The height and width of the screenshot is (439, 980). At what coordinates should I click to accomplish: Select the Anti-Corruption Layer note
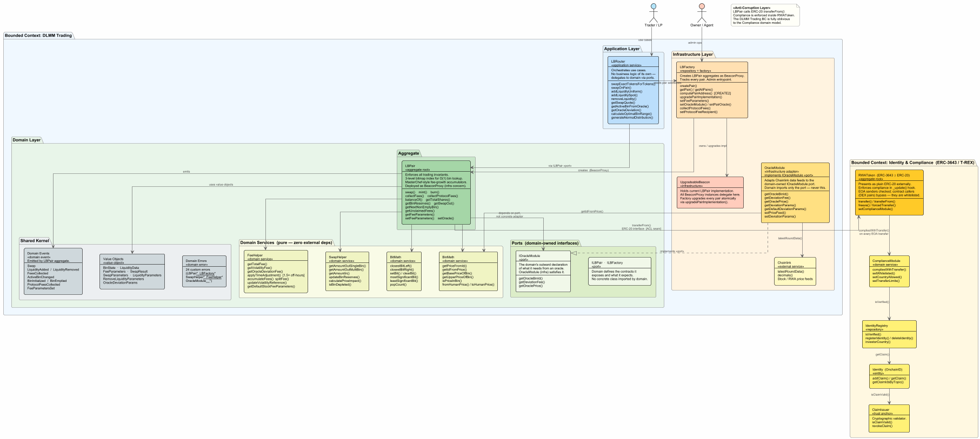click(x=764, y=15)
